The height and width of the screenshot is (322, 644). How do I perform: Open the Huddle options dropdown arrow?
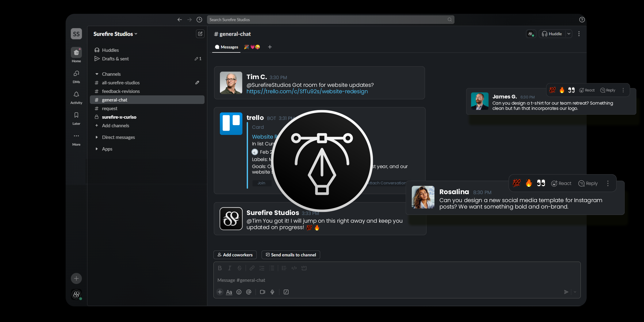(569, 34)
